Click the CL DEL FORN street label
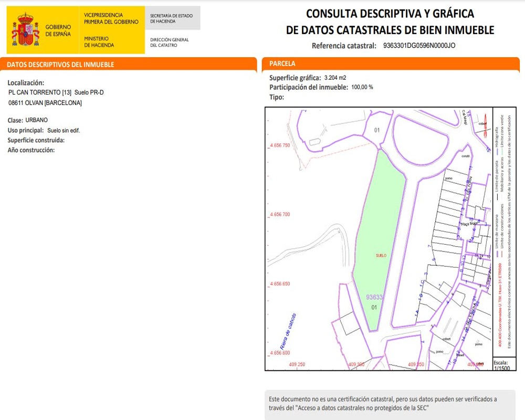Screen dimensions: 525x420 point(468,188)
